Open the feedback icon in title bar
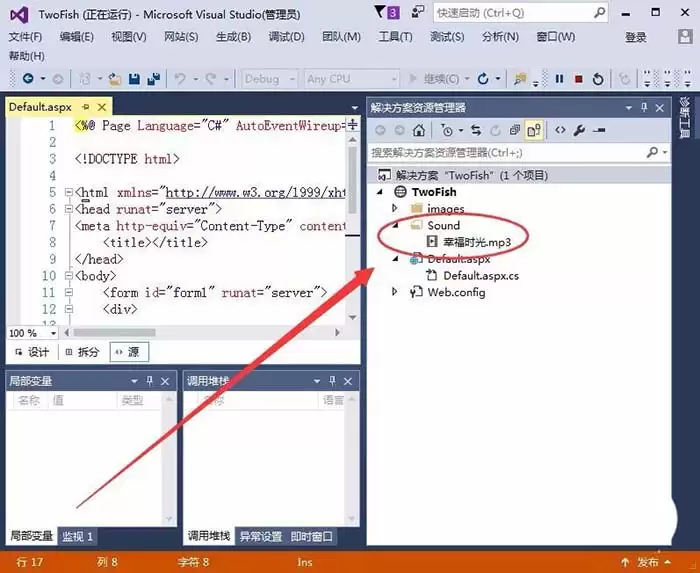The width and height of the screenshot is (700, 573). (418, 12)
